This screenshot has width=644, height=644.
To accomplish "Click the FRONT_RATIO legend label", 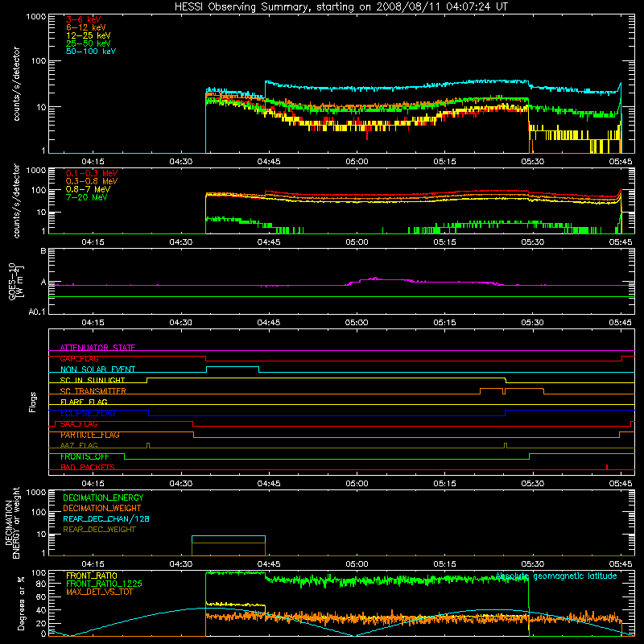I will click(x=92, y=576).
